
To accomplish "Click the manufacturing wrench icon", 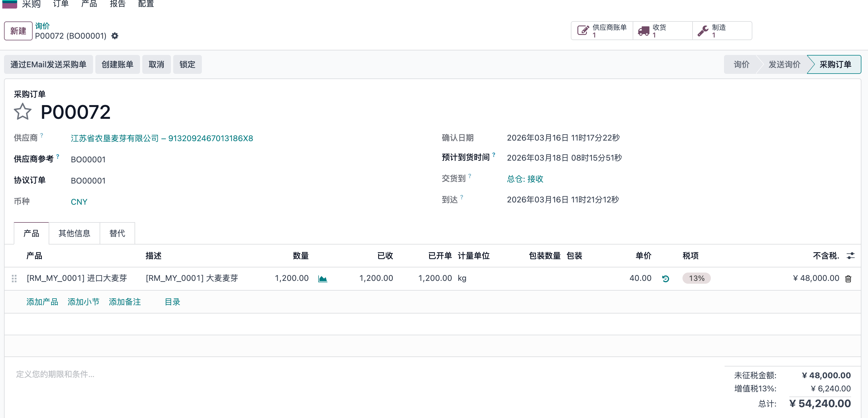I will tap(703, 31).
